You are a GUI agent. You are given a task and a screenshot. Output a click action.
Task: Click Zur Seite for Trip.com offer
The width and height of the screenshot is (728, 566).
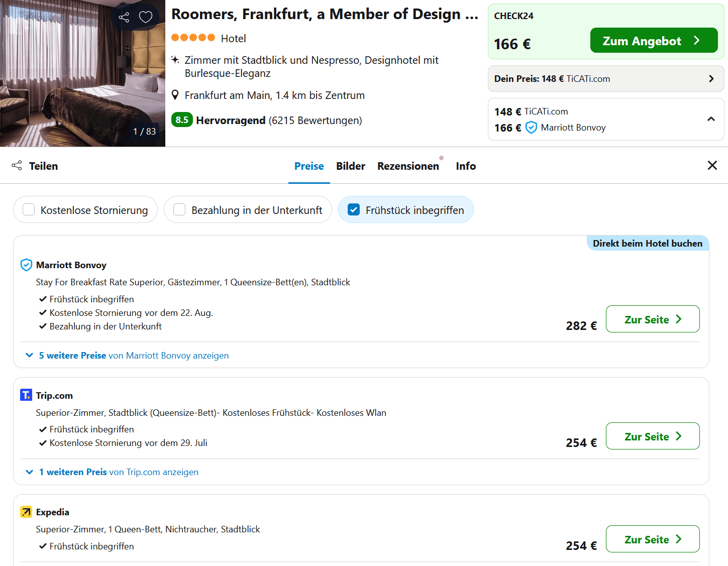coord(652,436)
